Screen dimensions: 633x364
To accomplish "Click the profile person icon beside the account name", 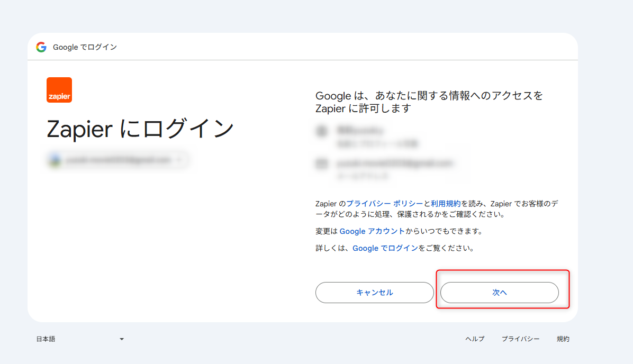I will [322, 131].
